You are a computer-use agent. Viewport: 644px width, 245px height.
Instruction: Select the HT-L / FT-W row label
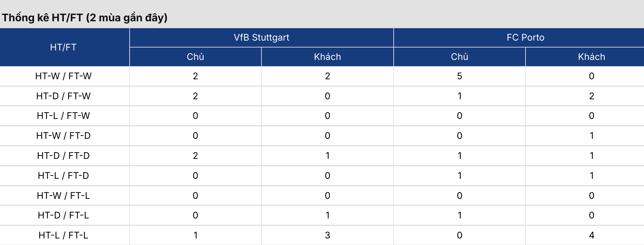63,116
